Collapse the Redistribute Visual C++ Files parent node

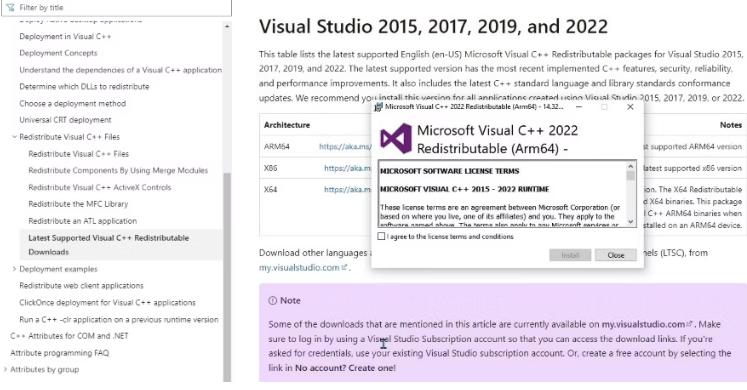coord(14,137)
